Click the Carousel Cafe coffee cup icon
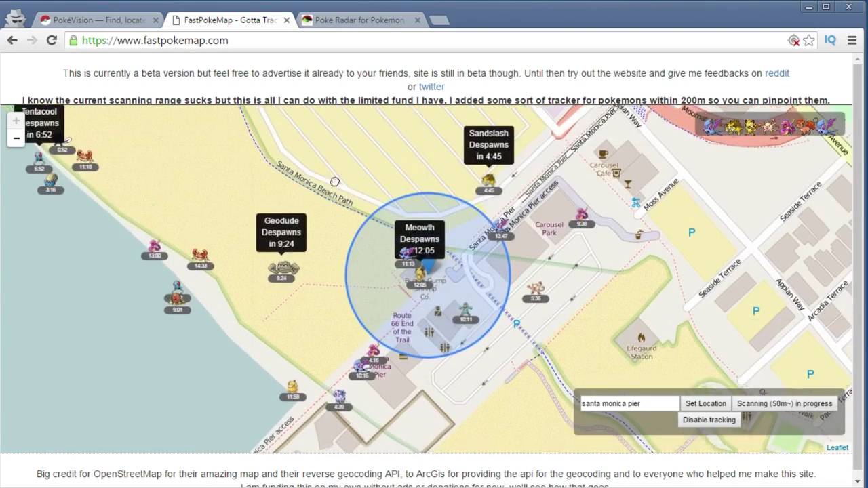 [603, 154]
